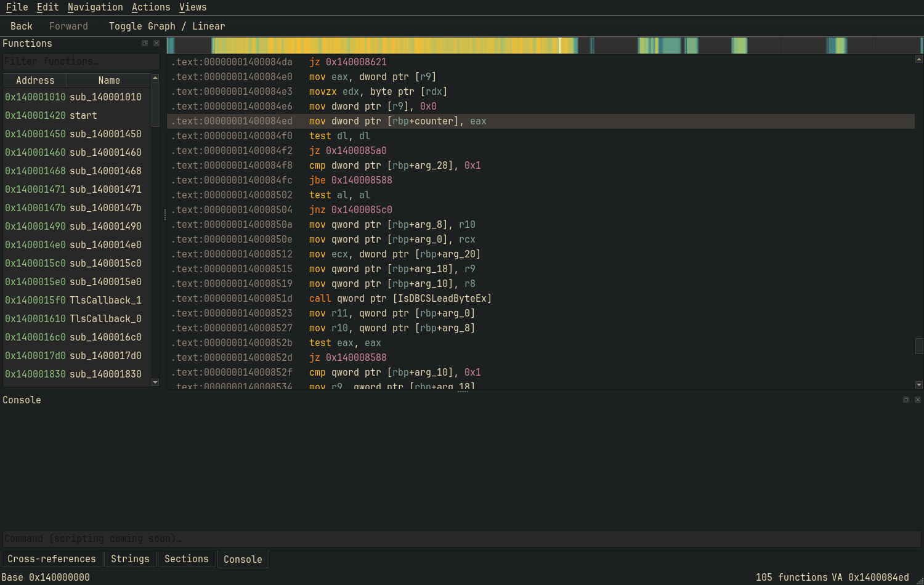The width and height of the screenshot is (924, 585).
Task: Float the Functions panel
Action: 145,43
